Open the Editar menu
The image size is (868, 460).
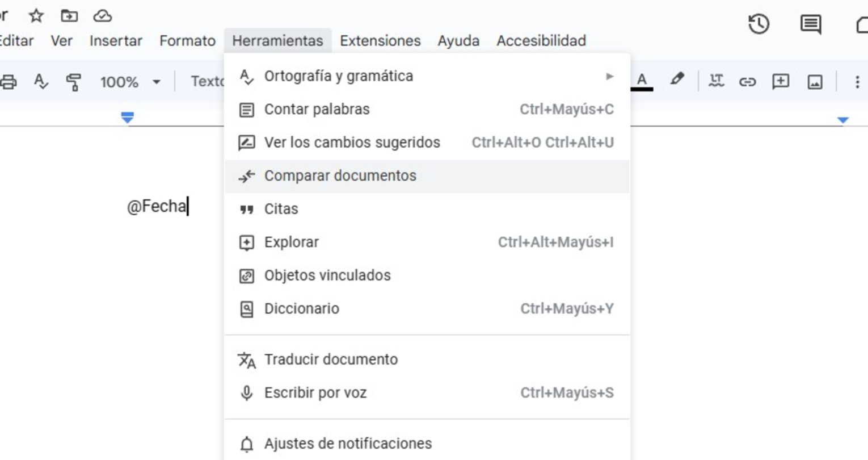point(16,41)
